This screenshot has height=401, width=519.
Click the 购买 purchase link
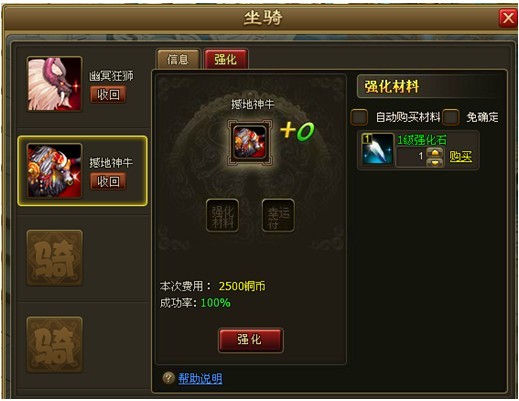461,156
